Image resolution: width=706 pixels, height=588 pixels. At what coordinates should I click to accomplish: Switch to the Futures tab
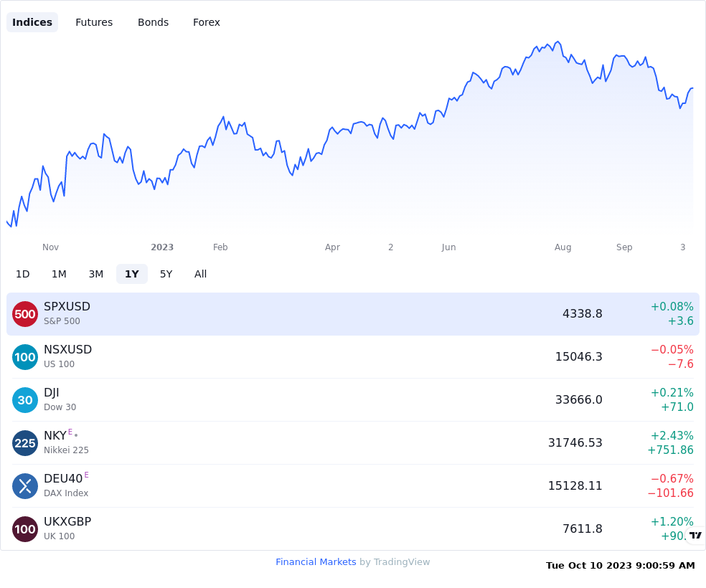[x=94, y=22]
